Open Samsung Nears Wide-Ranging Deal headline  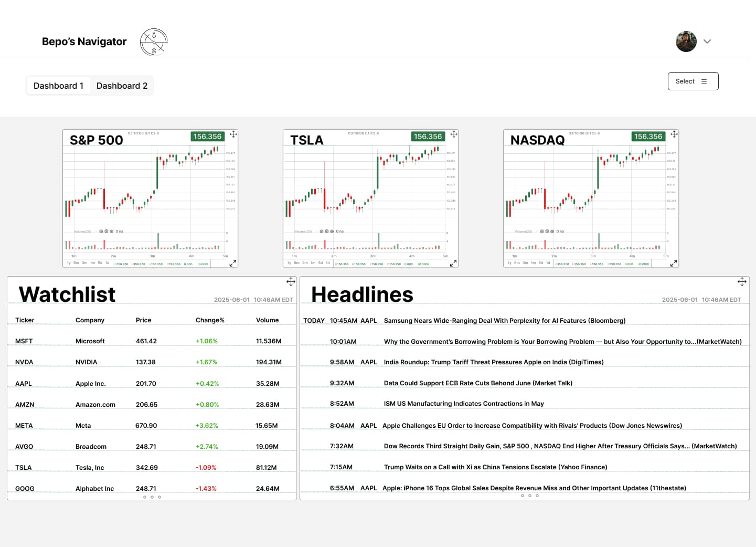[505, 321]
